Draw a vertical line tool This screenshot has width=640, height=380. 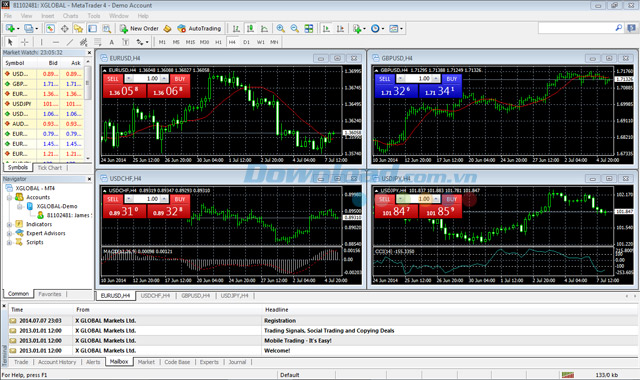pyautogui.click(x=41, y=42)
